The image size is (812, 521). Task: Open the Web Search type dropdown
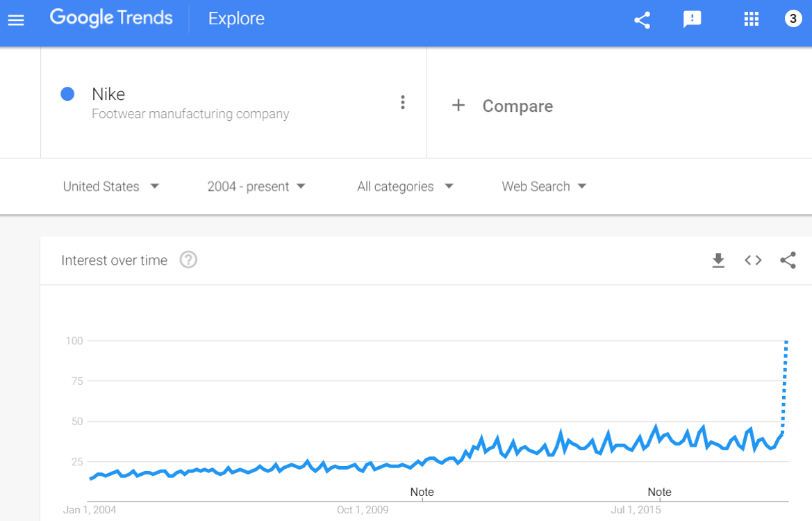544,186
